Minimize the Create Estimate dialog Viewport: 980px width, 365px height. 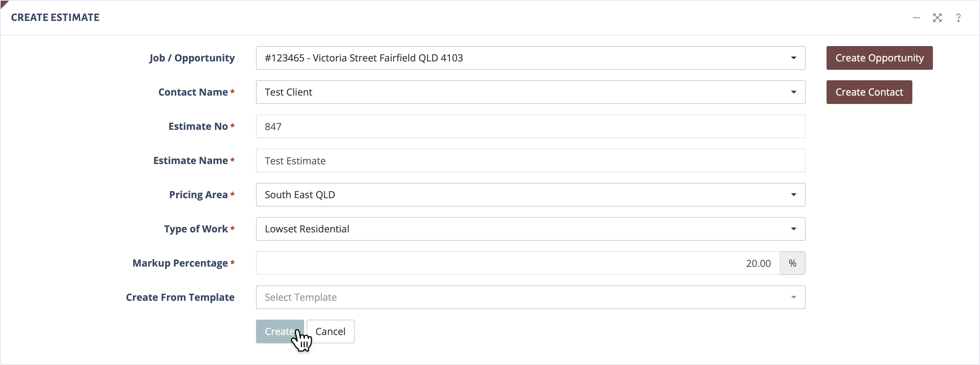[x=917, y=18]
